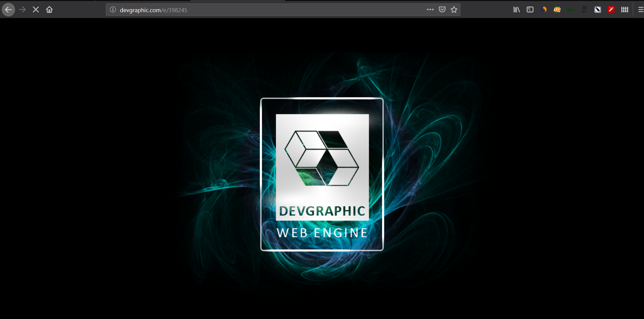
Task: Toggle the content blocking shield
Action: tap(442, 9)
